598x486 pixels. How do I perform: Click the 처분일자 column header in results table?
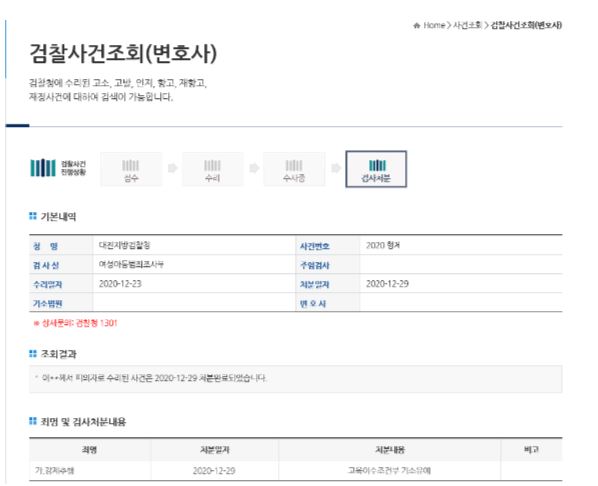[x=215, y=450]
